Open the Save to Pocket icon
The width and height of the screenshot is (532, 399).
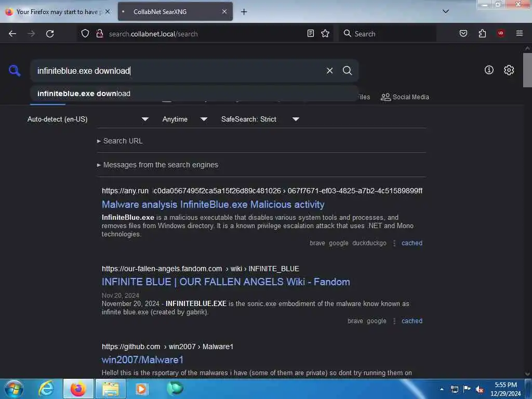click(463, 33)
